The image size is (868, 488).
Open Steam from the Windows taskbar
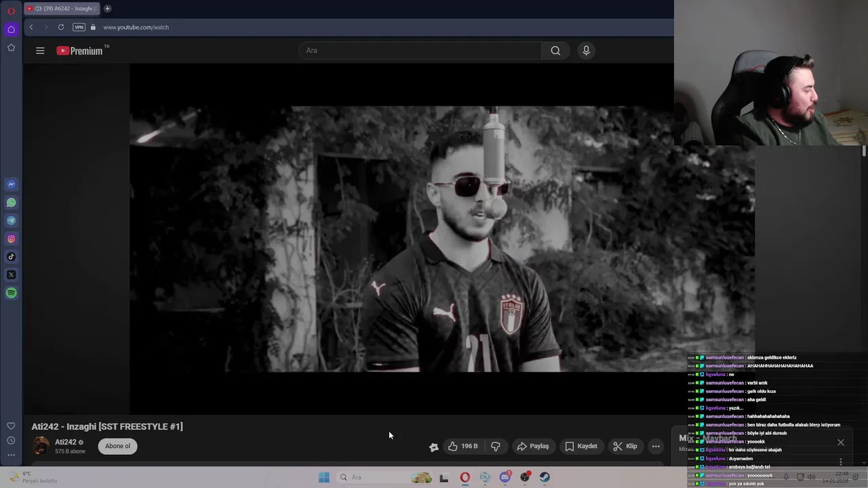pos(545,477)
